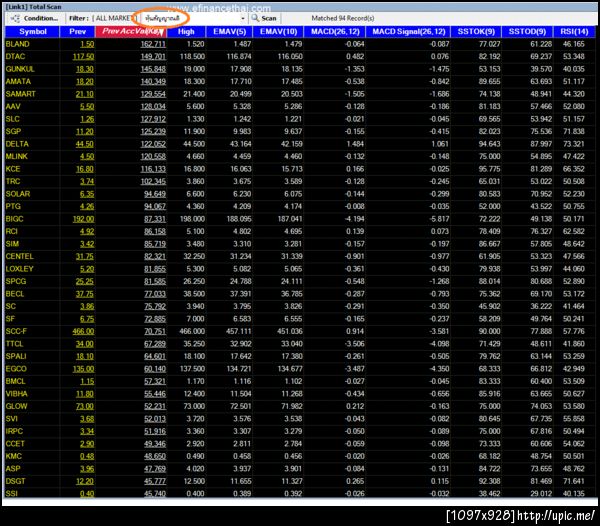This screenshot has height=526, width=600.
Task: Click the ASP High value 4.020
Action: pyautogui.click(x=195, y=469)
